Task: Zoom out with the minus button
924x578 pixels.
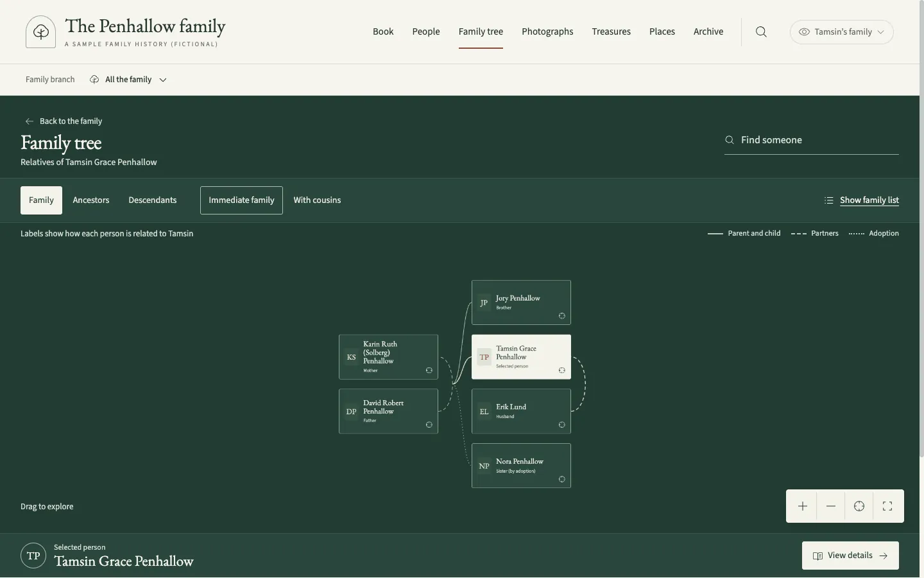Action: pos(831,506)
